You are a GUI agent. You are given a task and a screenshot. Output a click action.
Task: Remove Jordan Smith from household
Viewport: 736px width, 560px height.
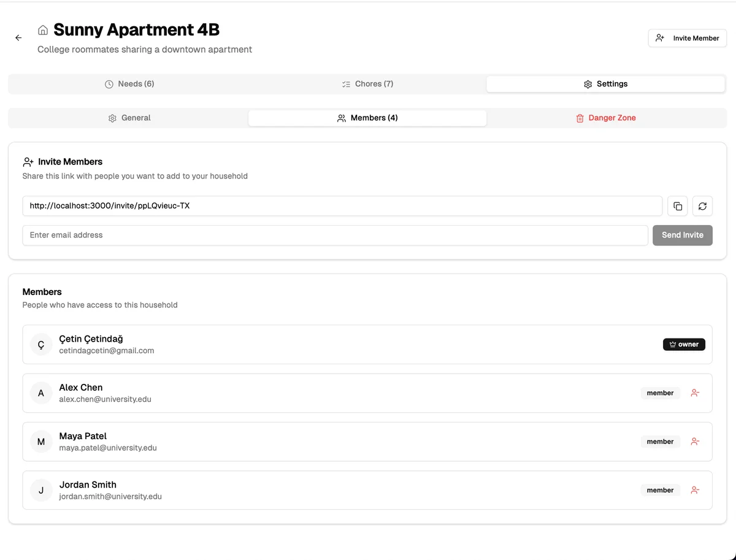pos(695,490)
